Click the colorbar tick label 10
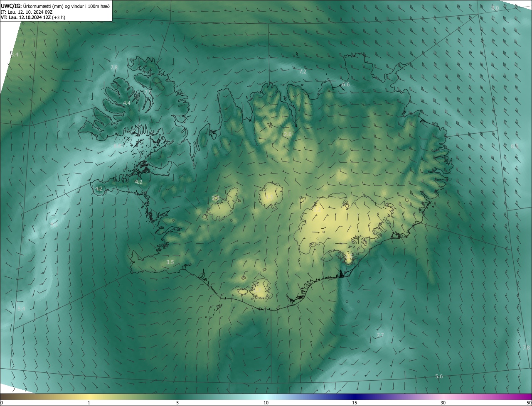Image resolution: width=532 pixels, height=406 pixels. (266, 403)
